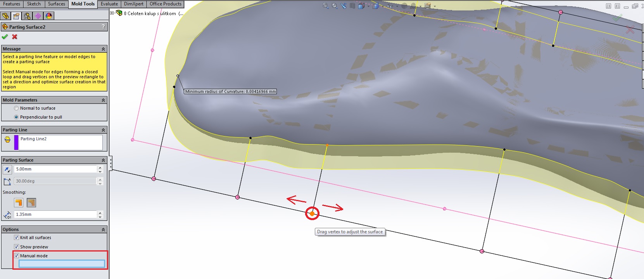Open the DimXpertManager crosshair tab icon
Viewport: 644px width, 279px height.
click(38, 16)
